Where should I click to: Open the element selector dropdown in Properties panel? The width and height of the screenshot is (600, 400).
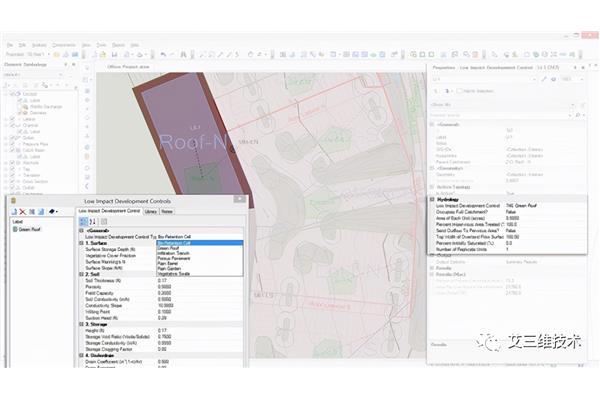coord(534,79)
